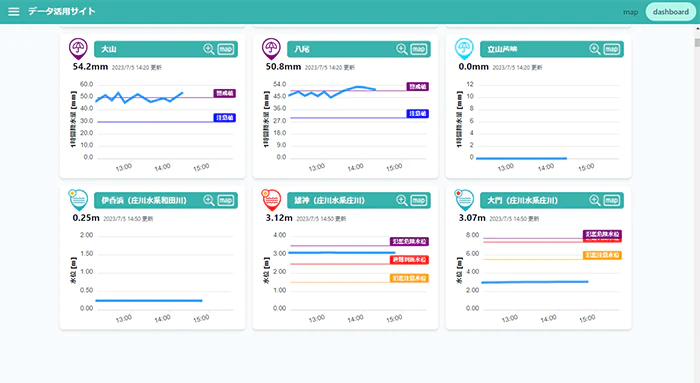
Task: Click the purple threshold label in 八尾 chart
Action: tap(417, 87)
